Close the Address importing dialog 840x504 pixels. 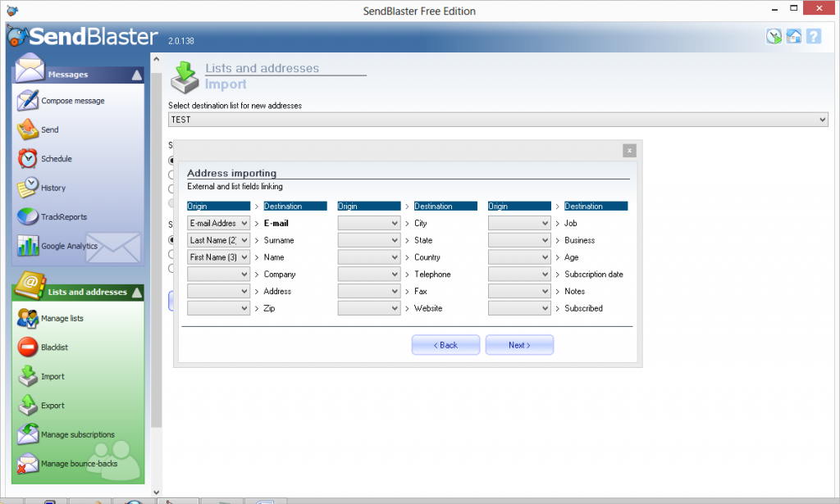(629, 150)
